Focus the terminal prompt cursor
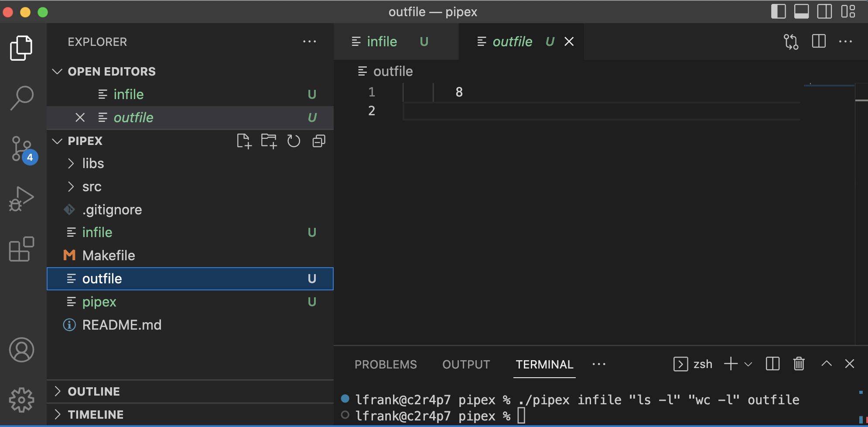 pyautogui.click(x=521, y=415)
